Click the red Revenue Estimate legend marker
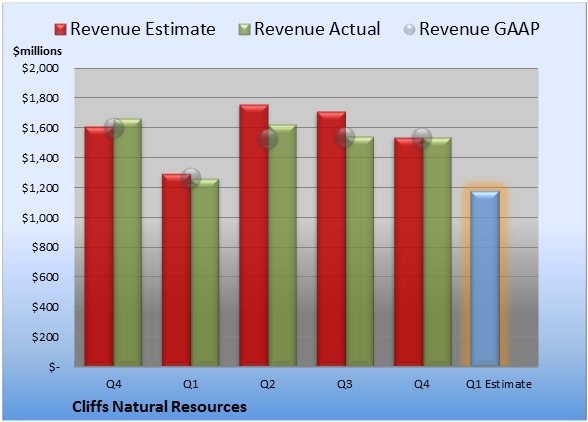Screen dimensions: 588x422 click(x=60, y=30)
